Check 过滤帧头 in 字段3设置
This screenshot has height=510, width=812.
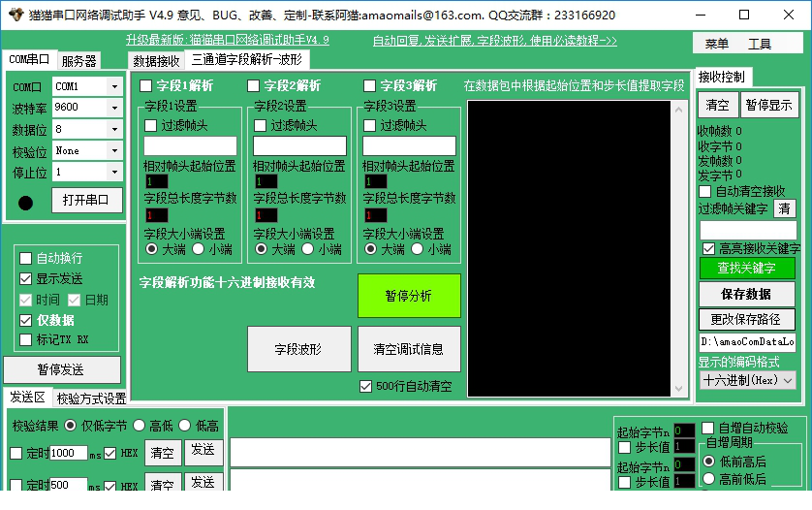[370, 125]
